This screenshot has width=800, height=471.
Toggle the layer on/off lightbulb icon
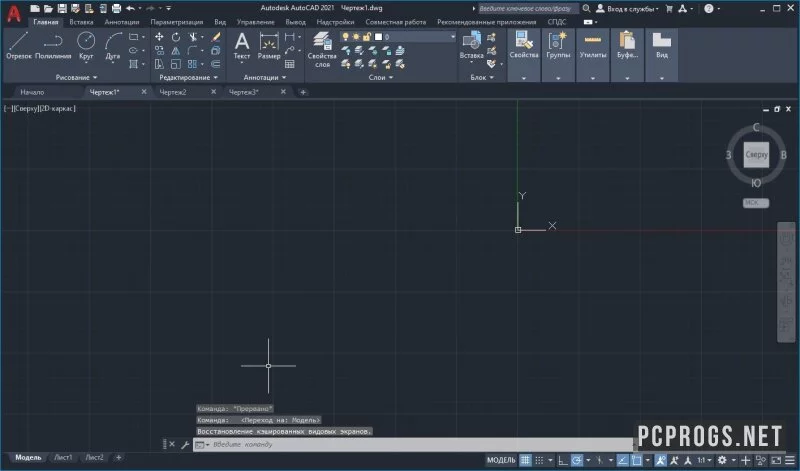tap(345, 37)
